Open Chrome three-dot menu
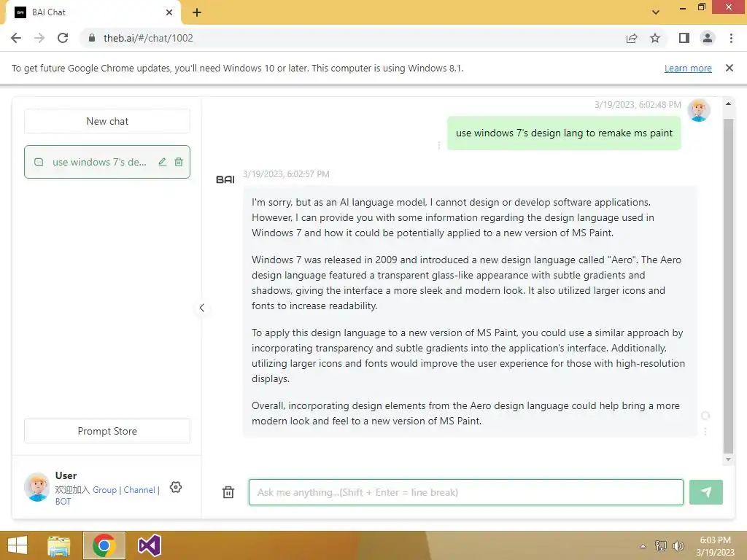747x560 pixels. coord(731,38)
